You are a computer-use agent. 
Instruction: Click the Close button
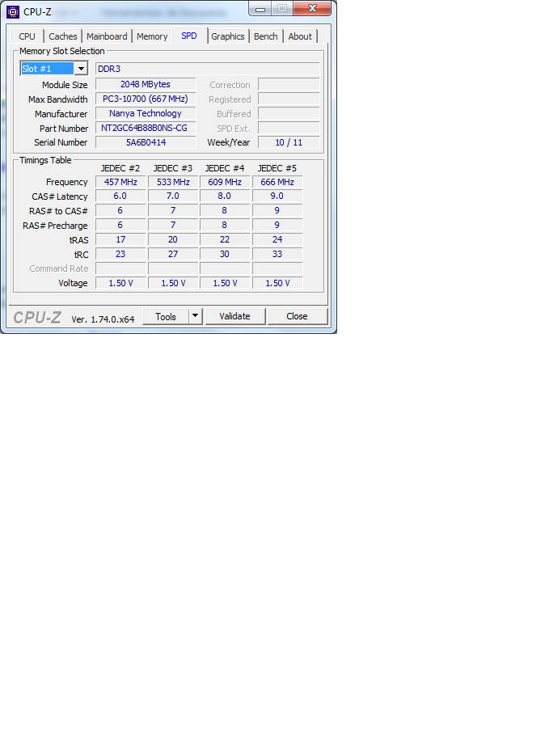pyautogui.click(x=297, y=316)
